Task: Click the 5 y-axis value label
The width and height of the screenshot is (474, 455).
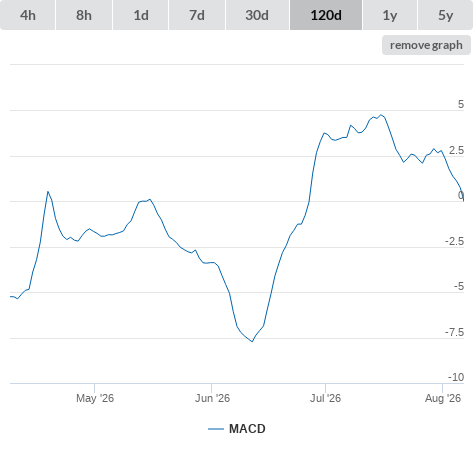Action: pos(461,104)
